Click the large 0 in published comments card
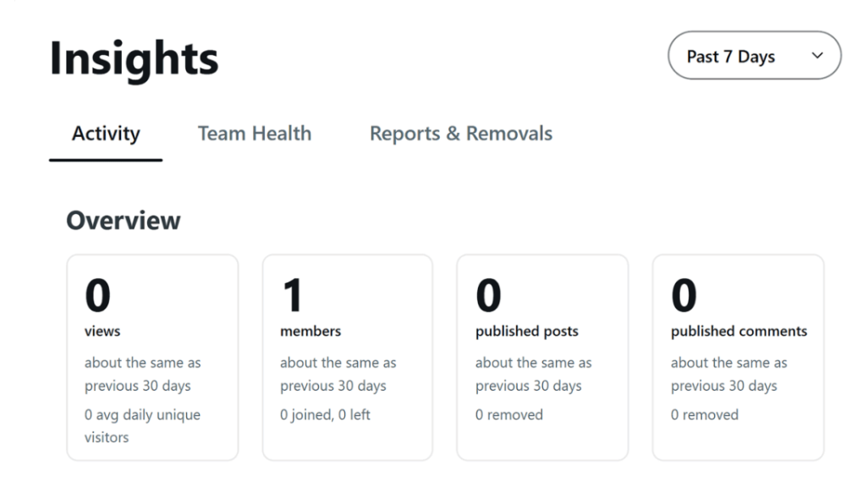868x482 pixels. click(x=684, y=295)
